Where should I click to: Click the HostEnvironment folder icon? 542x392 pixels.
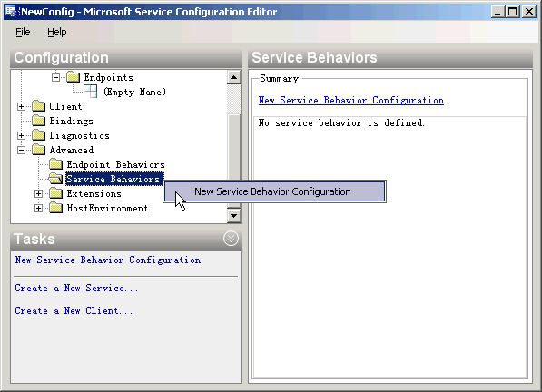point(55,208)
